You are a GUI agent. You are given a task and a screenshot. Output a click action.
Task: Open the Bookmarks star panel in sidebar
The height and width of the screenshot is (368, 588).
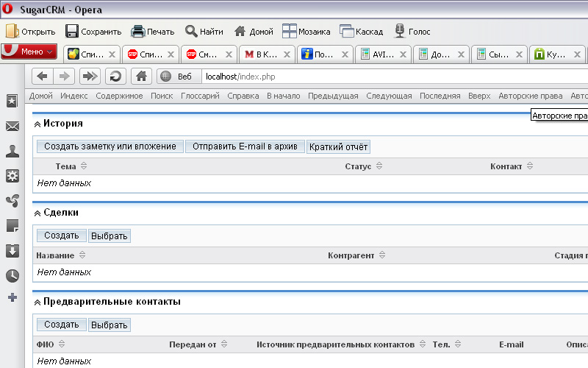pyautogui.click(x=12, y=102)
